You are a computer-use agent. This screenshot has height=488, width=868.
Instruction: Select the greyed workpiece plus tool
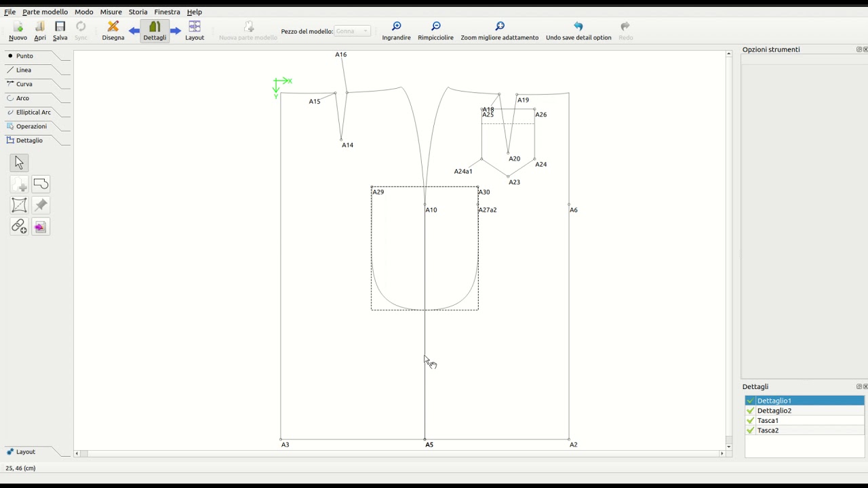19,184
